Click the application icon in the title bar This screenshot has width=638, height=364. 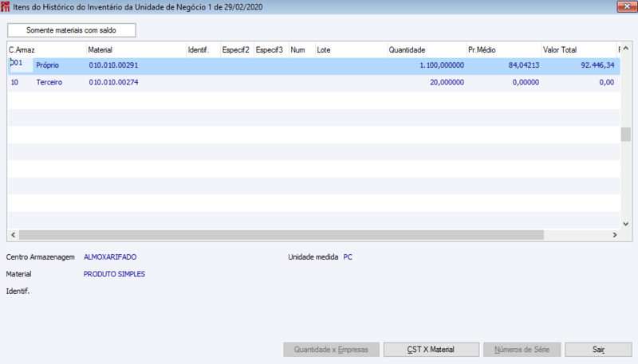point(6,7)
